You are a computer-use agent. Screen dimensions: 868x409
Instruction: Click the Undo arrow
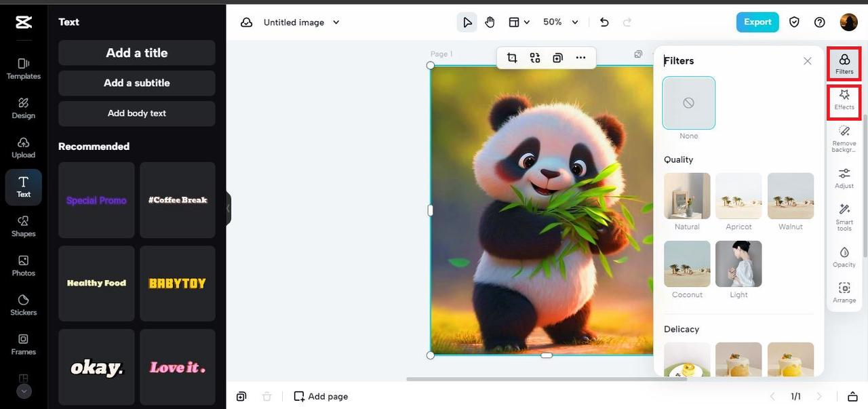pyautogui.click(x=604, y=22)
